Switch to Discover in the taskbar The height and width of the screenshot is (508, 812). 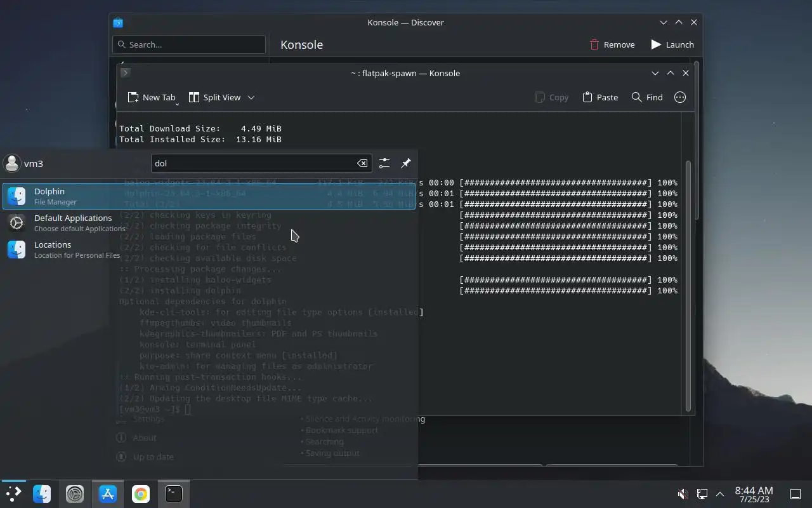pyautogui.click(x=108, y=493)
